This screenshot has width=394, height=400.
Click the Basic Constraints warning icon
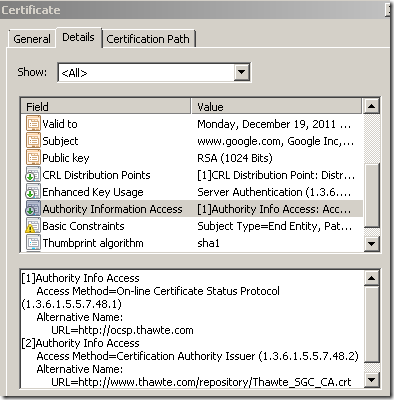coord(33,226)
